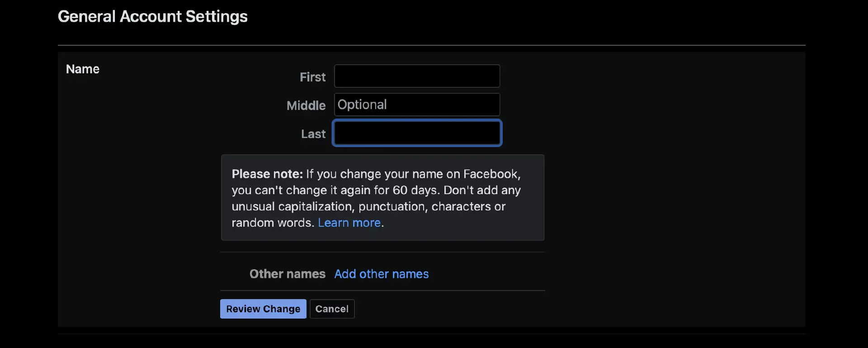Click the First name input field
Image resolution: width=868 pixels, height=348 pixels.
click(x=417, y=76)
